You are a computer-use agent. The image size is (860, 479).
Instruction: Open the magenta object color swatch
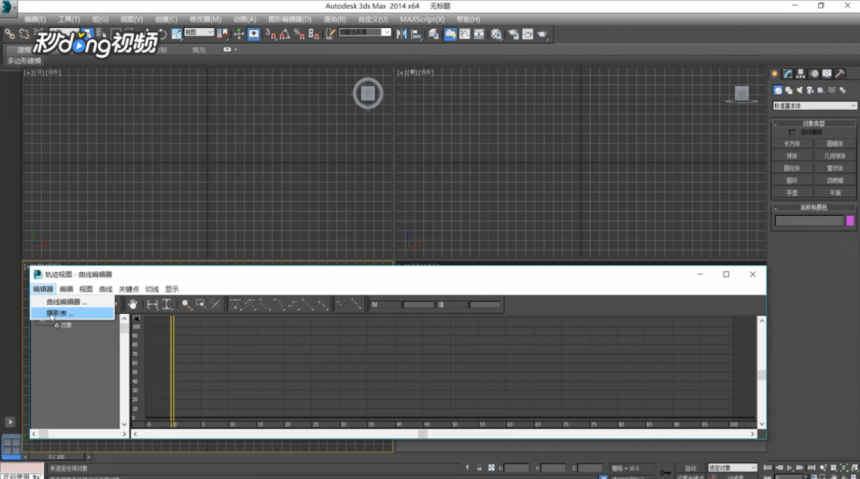point(850,221)
